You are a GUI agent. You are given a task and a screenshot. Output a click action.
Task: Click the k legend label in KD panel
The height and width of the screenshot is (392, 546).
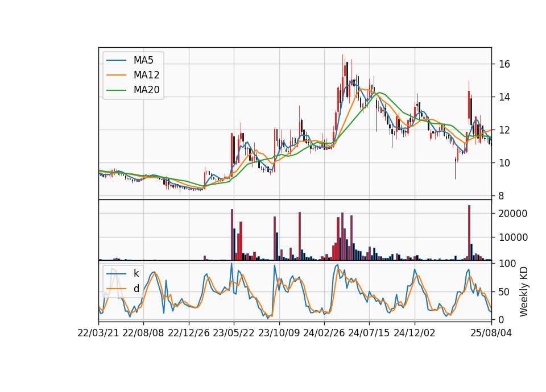(136, 273)
